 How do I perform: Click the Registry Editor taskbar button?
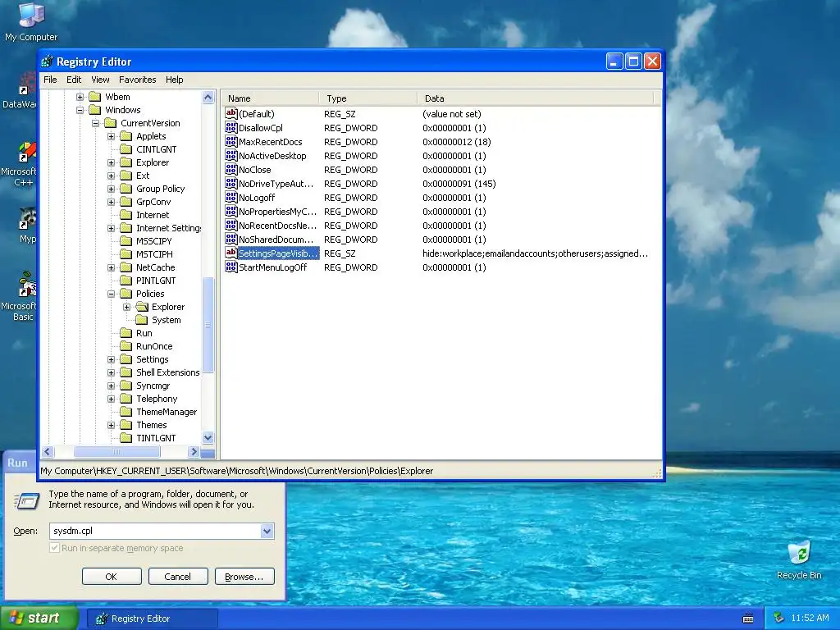tap(153, 619)
